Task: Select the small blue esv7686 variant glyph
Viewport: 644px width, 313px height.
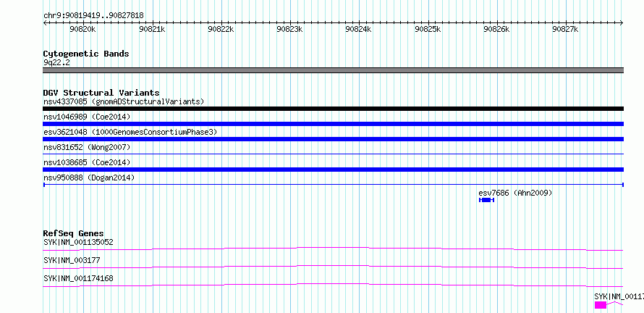Action: pos(486,200)
